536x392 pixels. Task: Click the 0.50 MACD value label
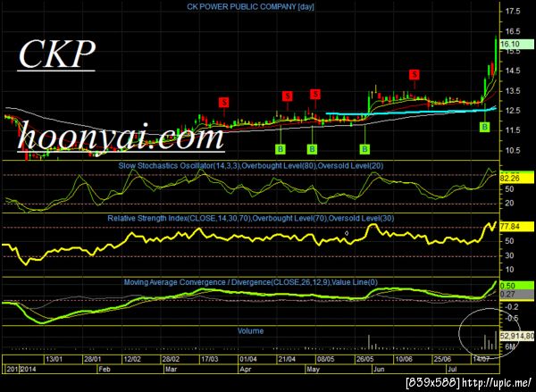click(517, 286)
